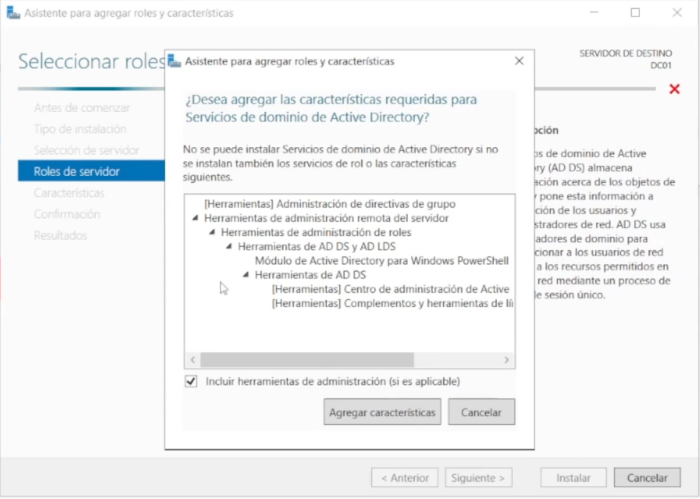The height and width of the screenshot is (499, 700).
Task: Click the horizontal scrollbar left arrow
Action: point(193,360)
